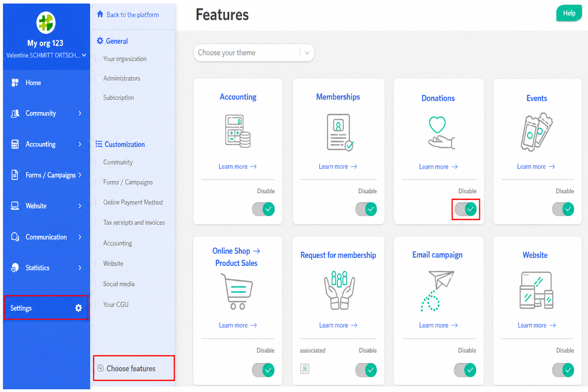Click the Accounting calculator illustration icon
Viewport: 588px width, 392px height.
click(238, 131)
